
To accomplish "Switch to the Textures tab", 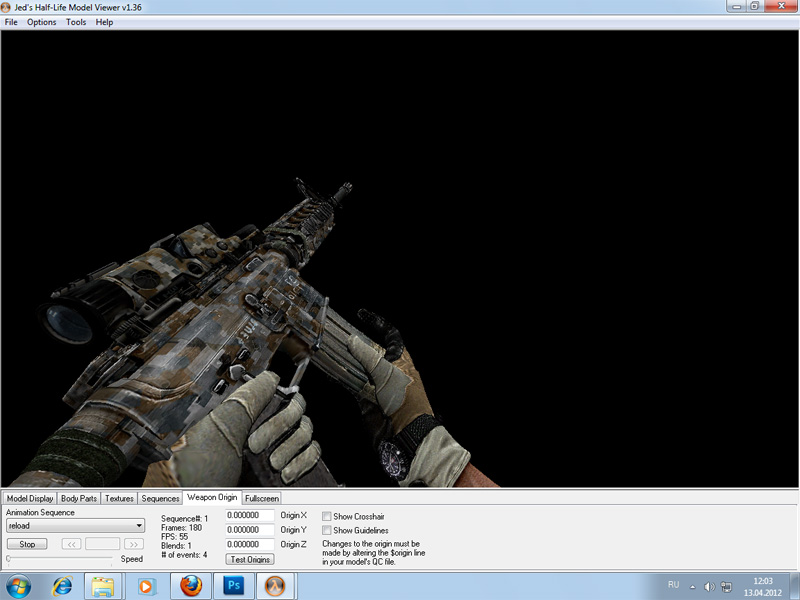I will coord(119,498).
